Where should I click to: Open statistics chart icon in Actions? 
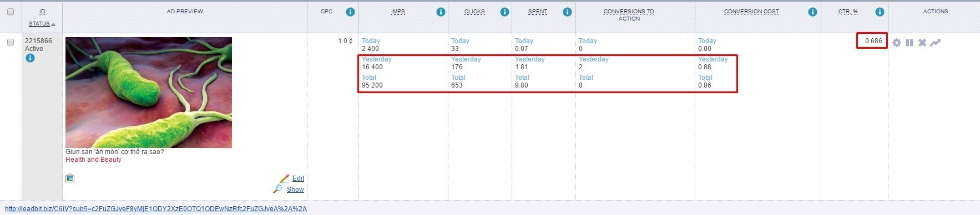[x=936, y=43]
